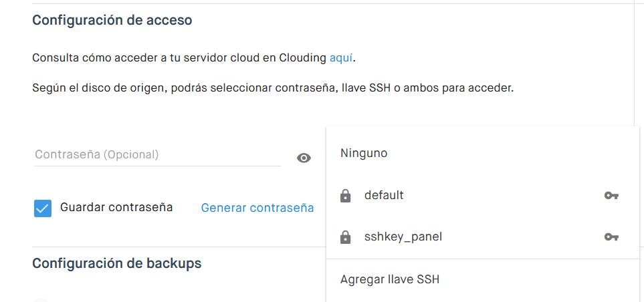Click the Guardar contraseña label text
This screenshot has height=302, width=644.
[116, 208]
